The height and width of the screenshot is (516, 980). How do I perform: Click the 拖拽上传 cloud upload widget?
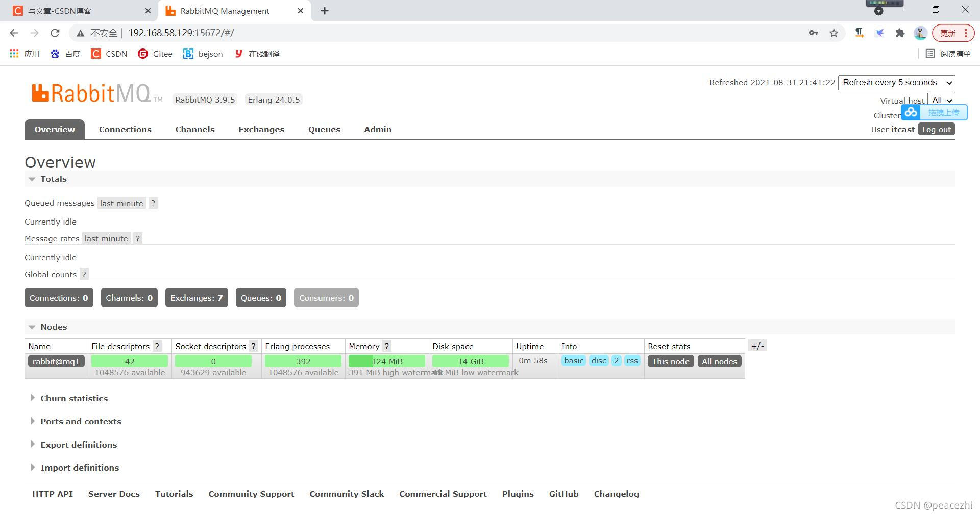click(x=934, y=112)
